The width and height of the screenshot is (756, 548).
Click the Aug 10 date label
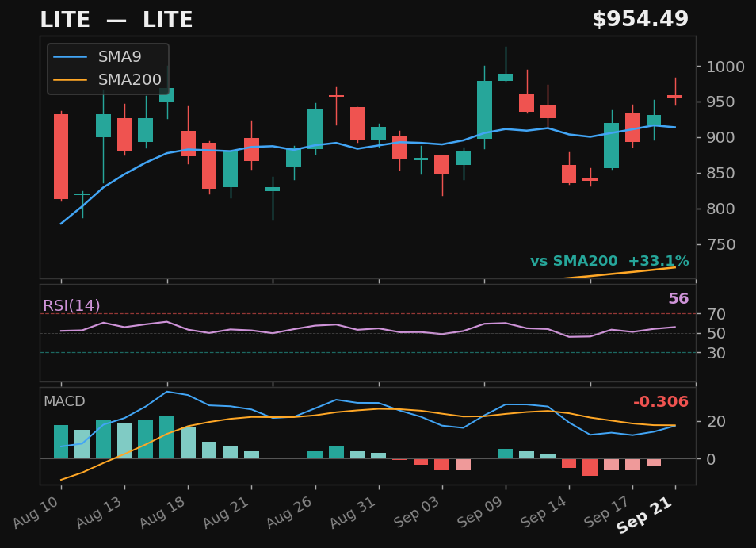(x=36, y=512)
